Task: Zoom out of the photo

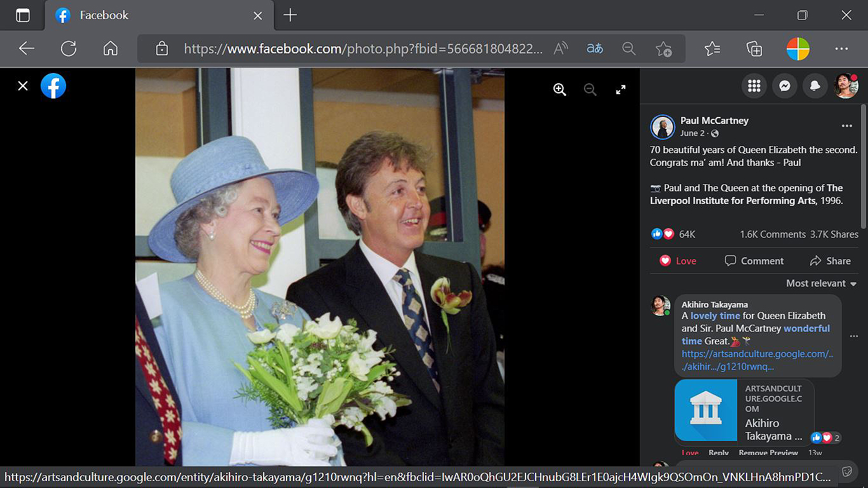Action: click(x=590, y=90)
